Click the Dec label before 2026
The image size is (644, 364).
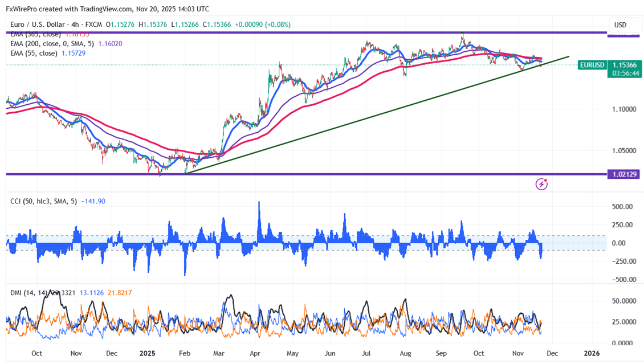click(552, 353)
